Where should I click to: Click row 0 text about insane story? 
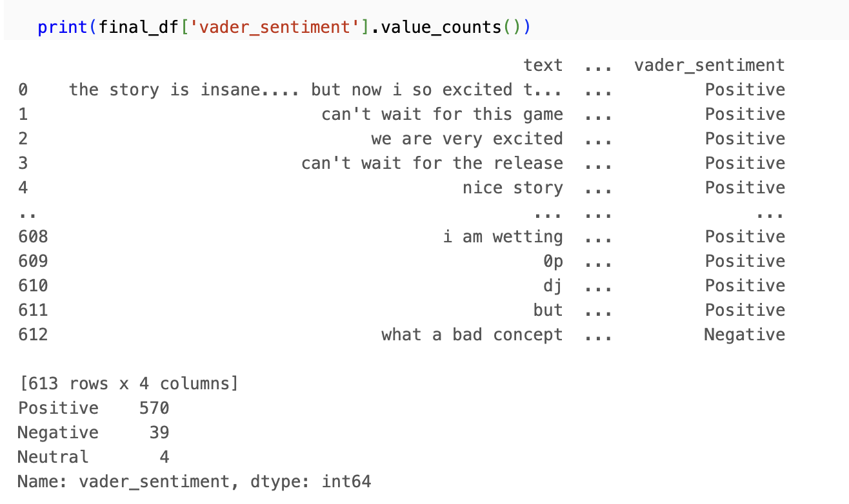click(315, 90)
